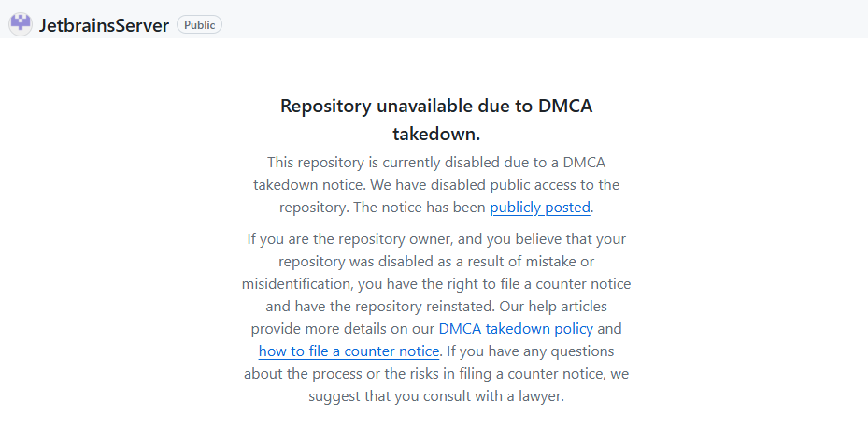868x444 pixels.
Task: Click the Public visibility badge
Action: point(199,25)
